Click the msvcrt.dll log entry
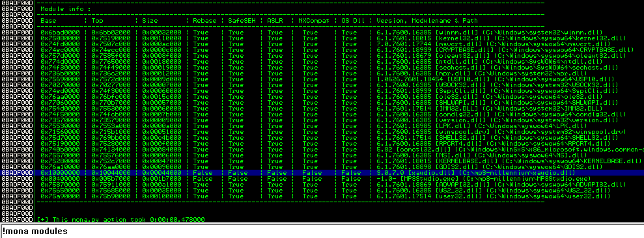644x238 pixels. click(322, 44)
